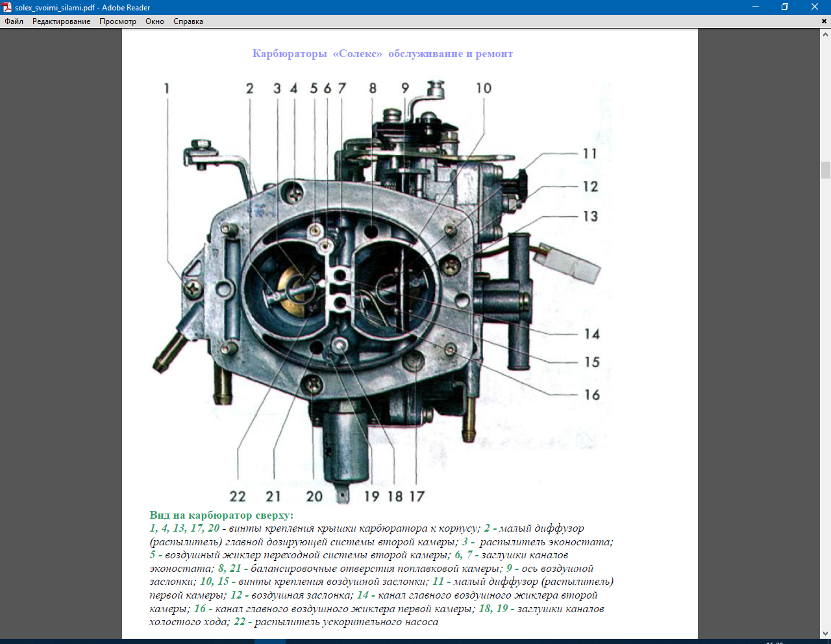Click the carburetor diagram image
The height and width of the screenshot is (644, 831).
tap(380, 292)
